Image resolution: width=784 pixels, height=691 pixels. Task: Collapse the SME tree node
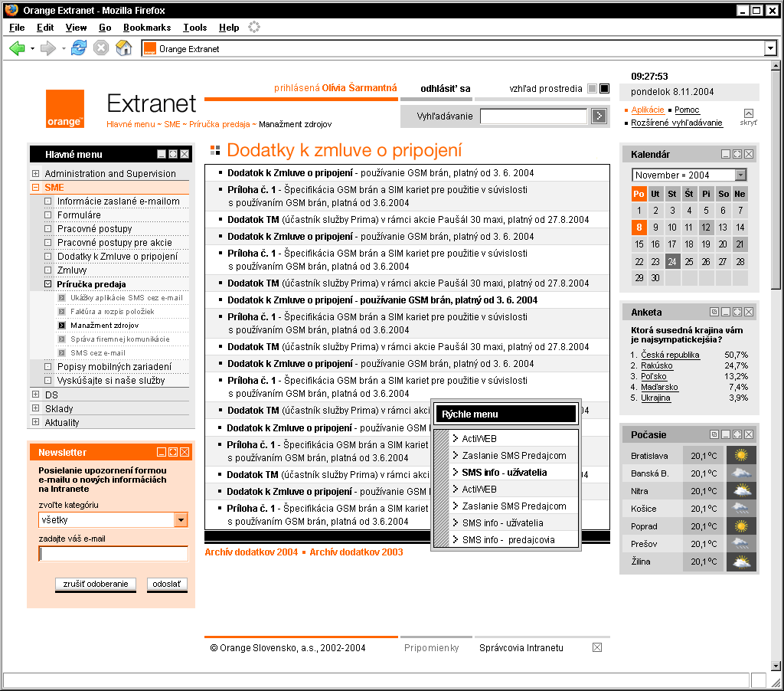[x=35, y=187]
